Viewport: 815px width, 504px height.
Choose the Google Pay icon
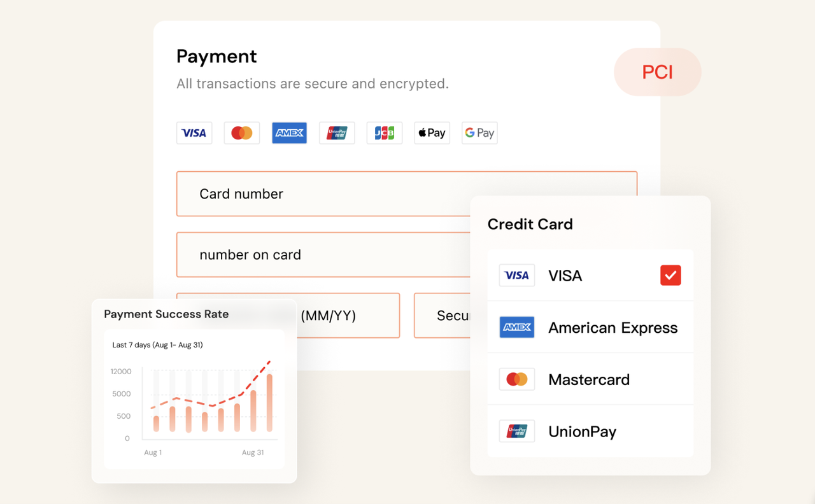click(479, 133)
